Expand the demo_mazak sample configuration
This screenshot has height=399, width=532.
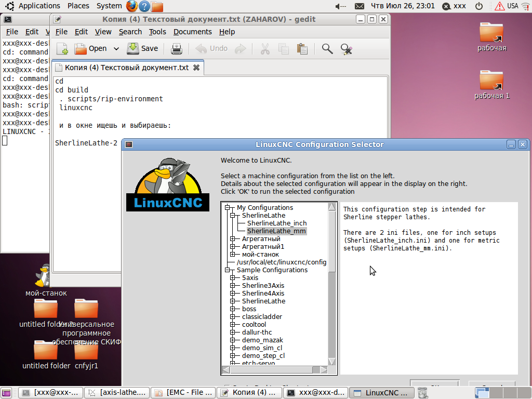pyautogui.click(x=233, y=340)
